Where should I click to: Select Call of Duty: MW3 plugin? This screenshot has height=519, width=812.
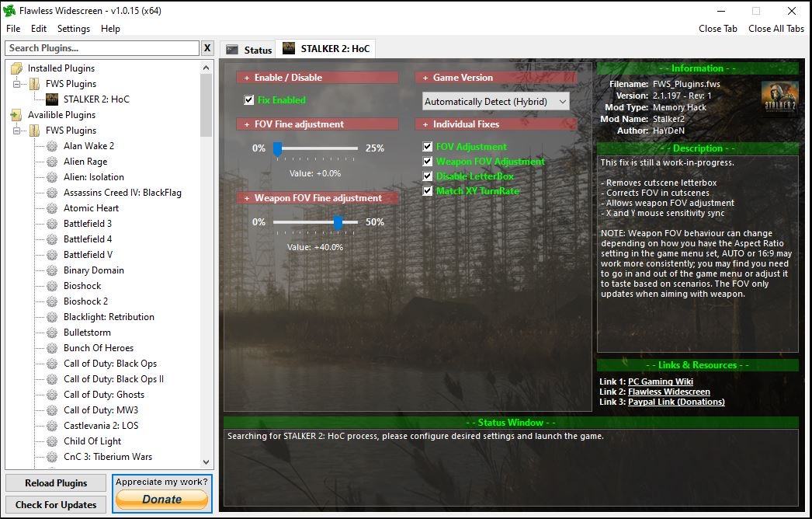coord(101,410)
